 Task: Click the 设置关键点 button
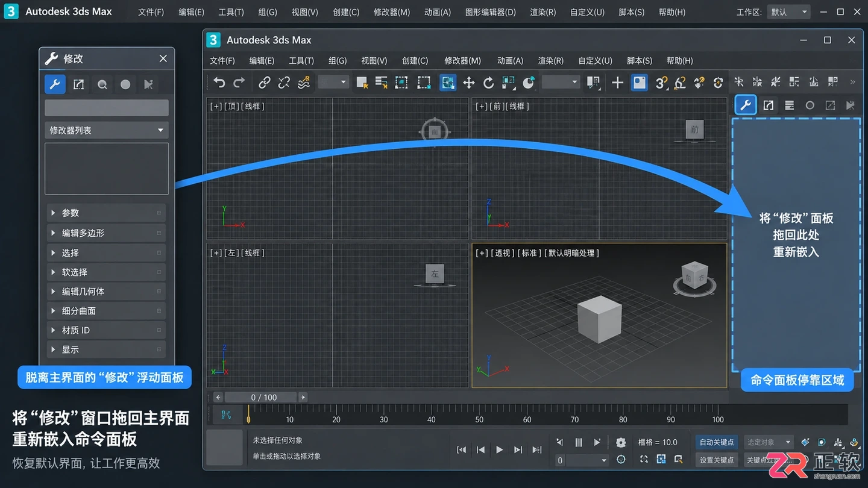[x=717, y=460]
